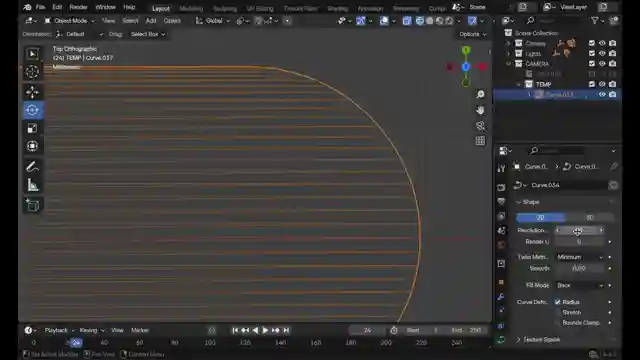The height and width of the screenshot is (360, 640).
Task: Open the Playback menu in timeline
Action: (x=59, y=330)
